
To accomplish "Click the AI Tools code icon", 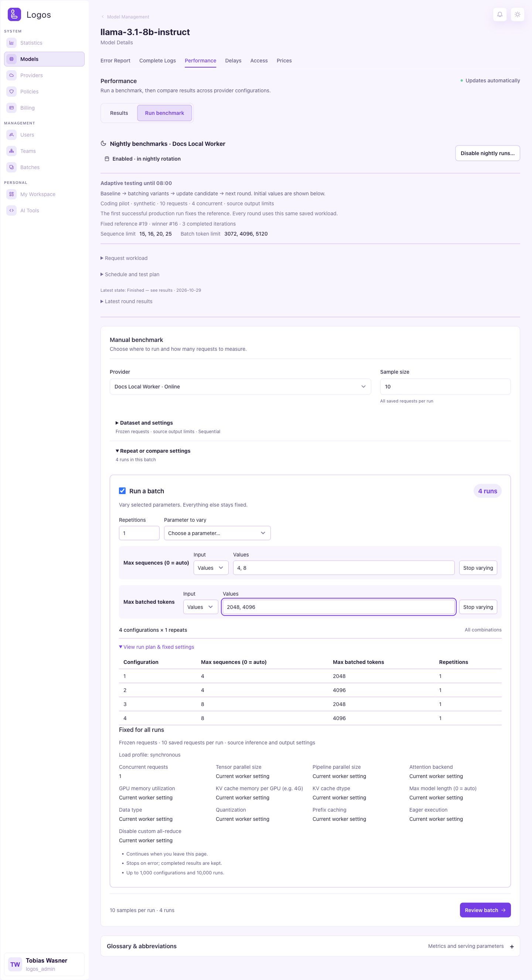I will (x=11, y=210).
